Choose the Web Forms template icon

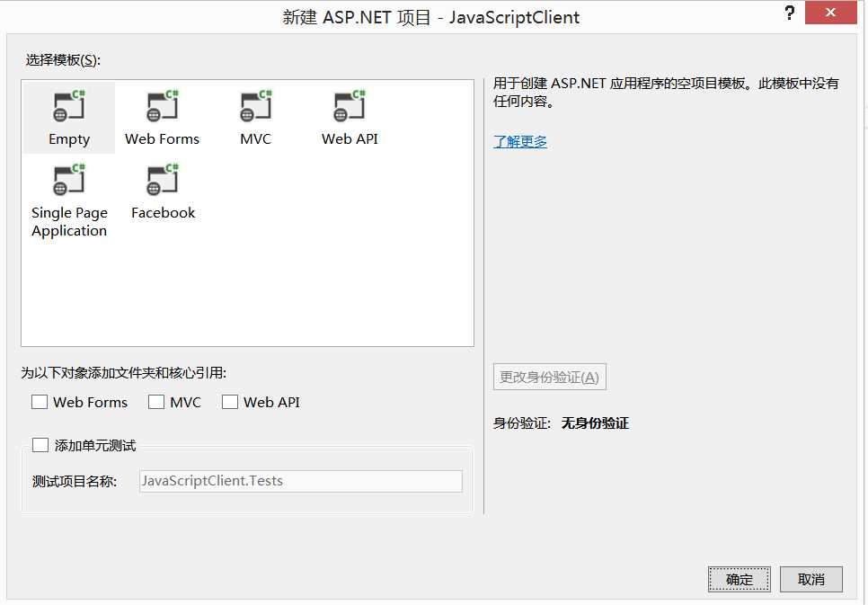[x=163, y=106]
